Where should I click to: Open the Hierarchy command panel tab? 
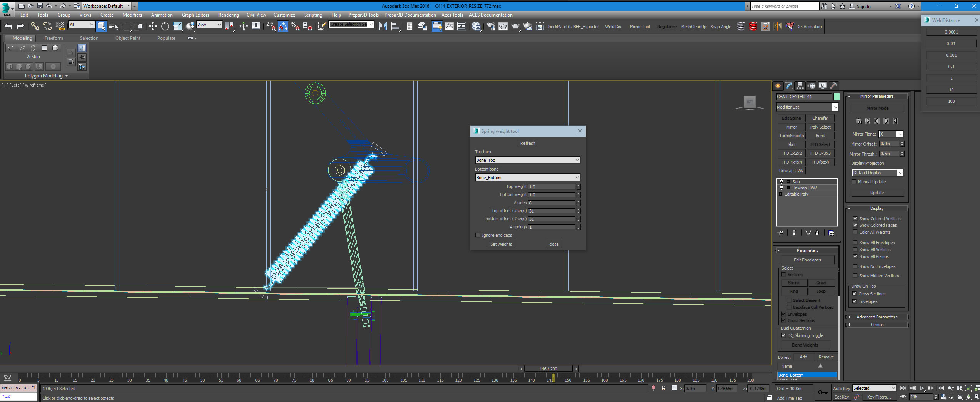pyautogui.click(x=800, y=86)
